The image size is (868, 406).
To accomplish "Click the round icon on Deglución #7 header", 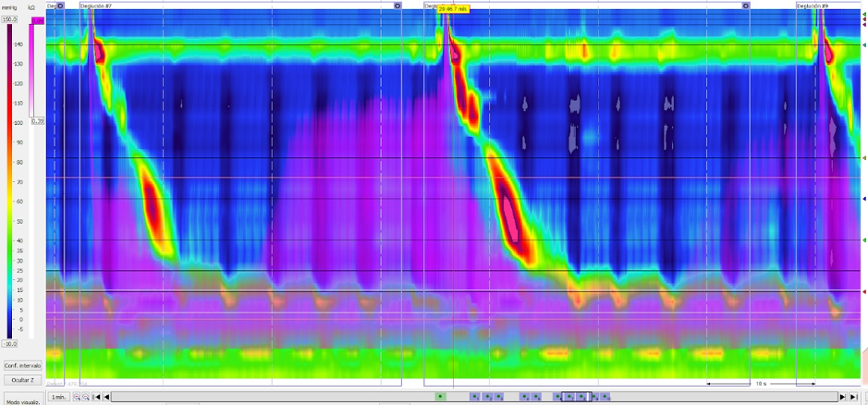I will pos(397,6).
